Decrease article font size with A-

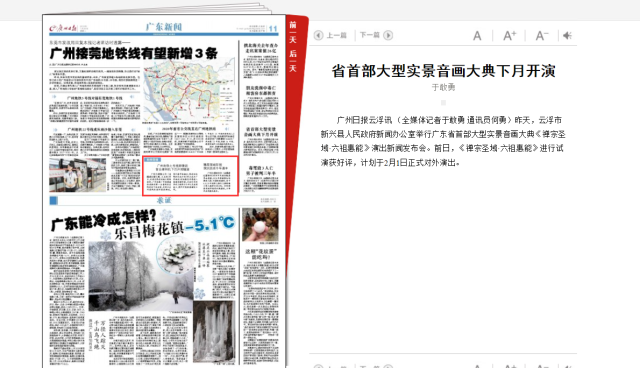(x=542, y=36)
